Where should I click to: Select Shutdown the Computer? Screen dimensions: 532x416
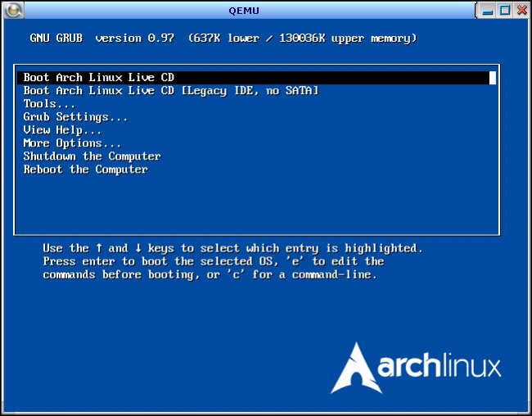(x=92, y=156)
